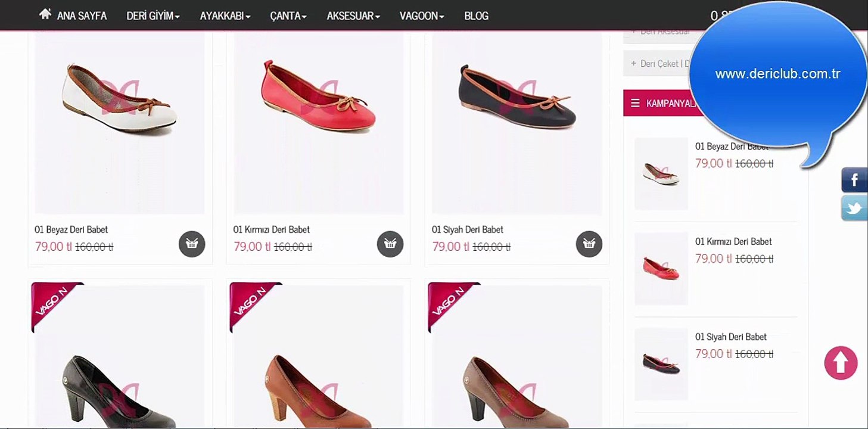View the white ballet flat product image

coord(120,122)
